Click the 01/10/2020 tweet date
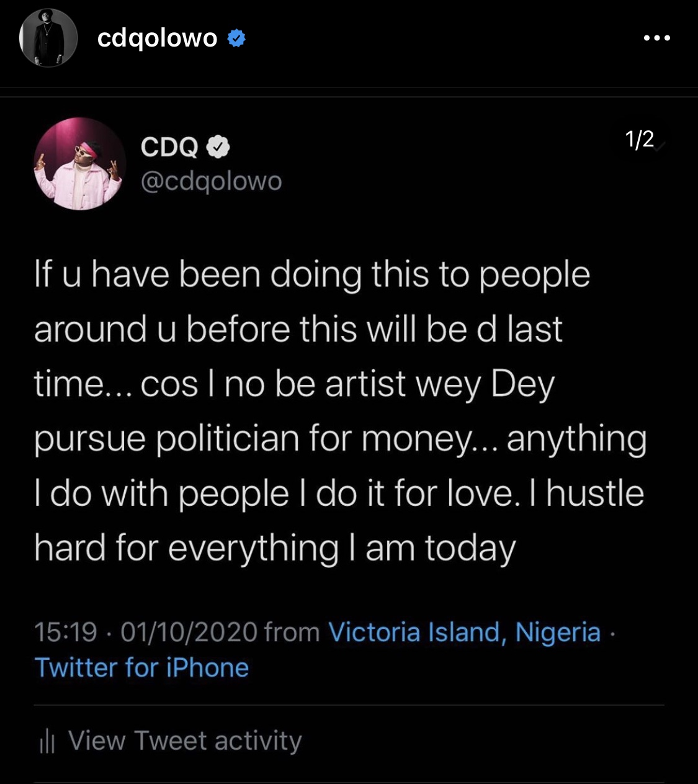 coord(189,633)
